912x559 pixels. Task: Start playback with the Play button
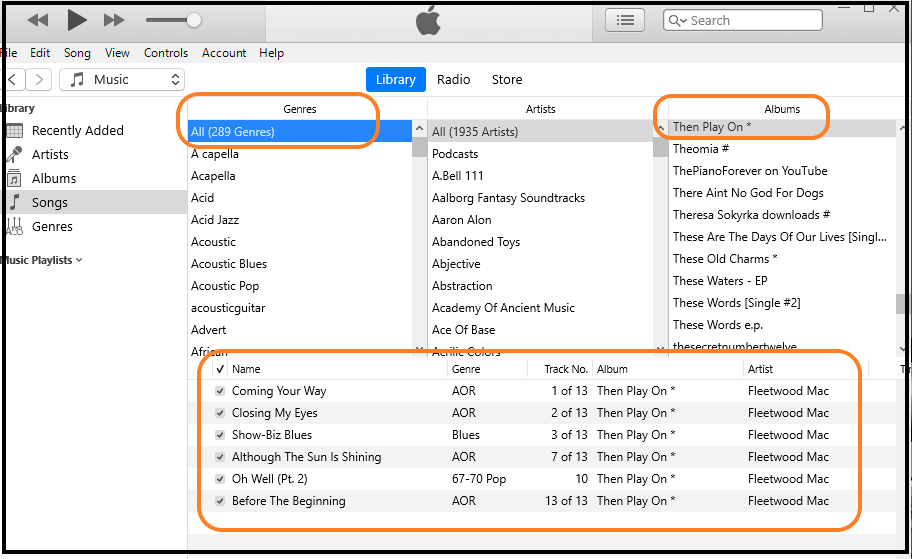click(x=77, y=20)
